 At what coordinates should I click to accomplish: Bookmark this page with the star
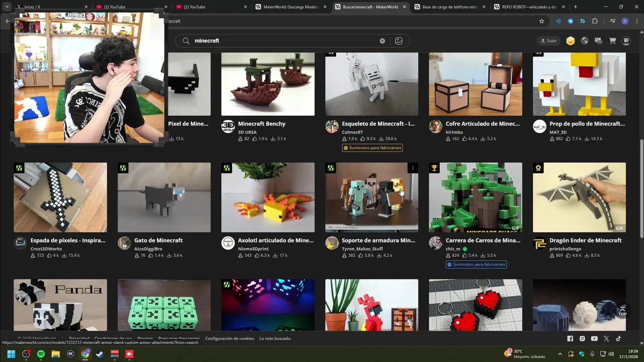click(541, 21)
